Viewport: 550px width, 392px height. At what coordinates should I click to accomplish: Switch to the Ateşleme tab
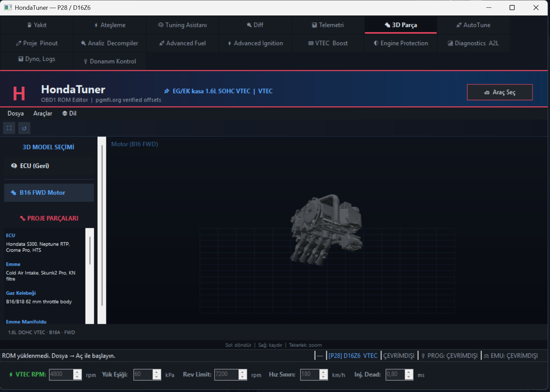click(x=110, y=25)
